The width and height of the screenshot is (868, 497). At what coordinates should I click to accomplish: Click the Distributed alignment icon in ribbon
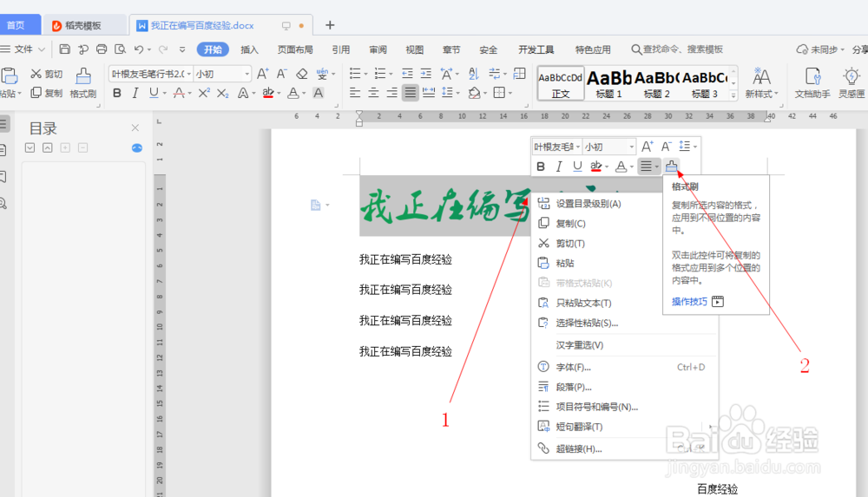tap(429, 93)
